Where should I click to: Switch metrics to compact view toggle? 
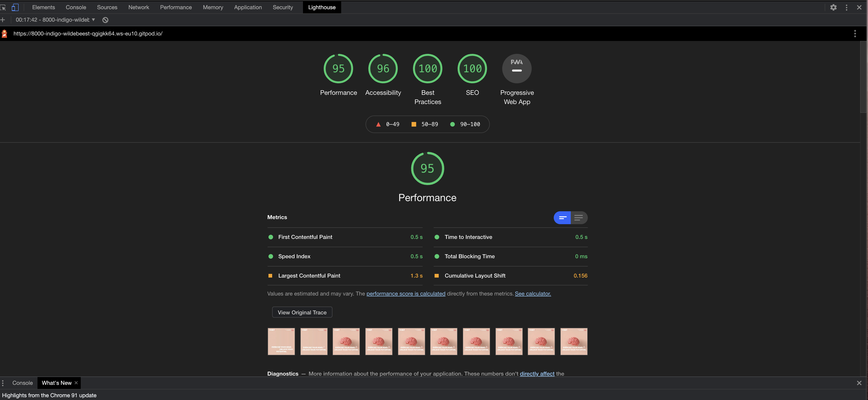562,218
